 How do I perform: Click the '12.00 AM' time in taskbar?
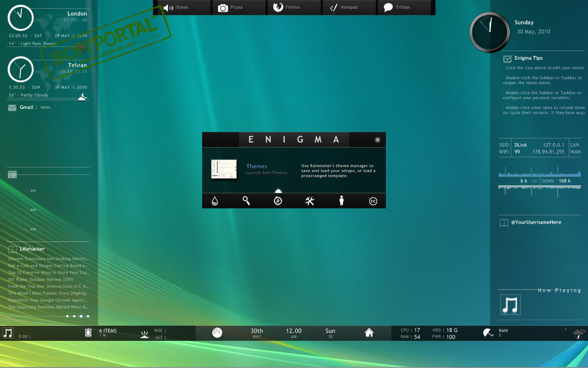pos(294,333)
